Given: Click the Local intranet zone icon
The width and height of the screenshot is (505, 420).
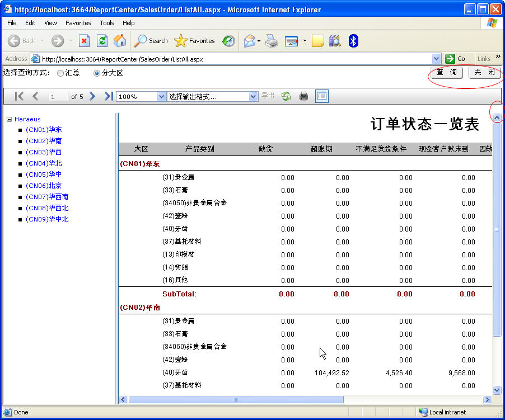Looking at the screenshot, I should 423,412.
